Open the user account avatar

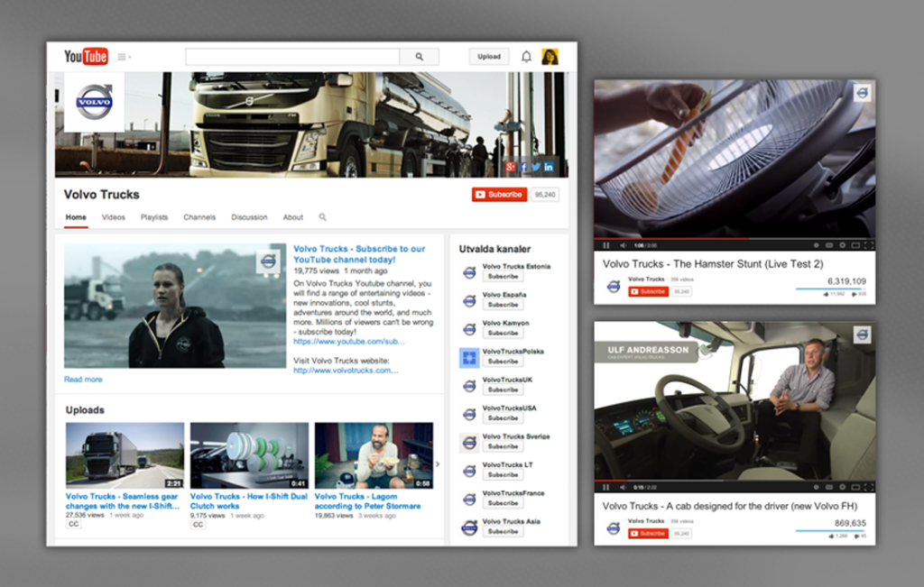tap(550, 57)
